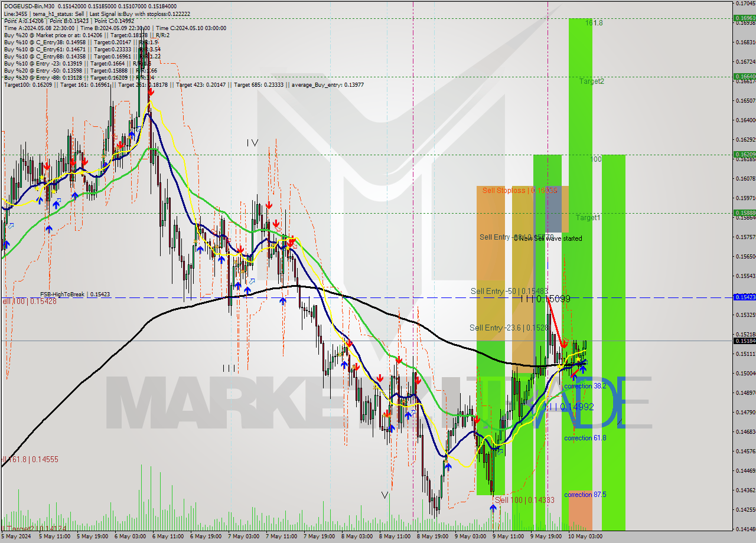
Task: Click the 0.14362 price axis value
Action: point(745,490)
